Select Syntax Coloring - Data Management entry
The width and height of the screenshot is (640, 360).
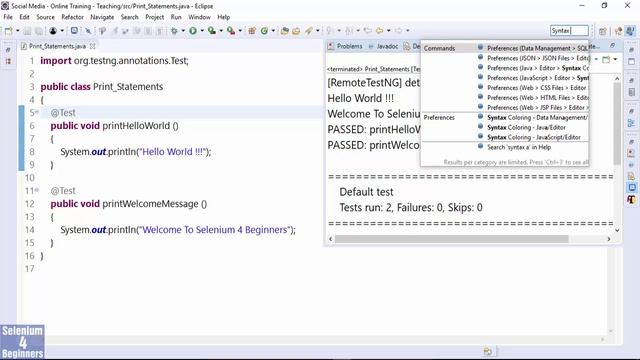(533, 118)
